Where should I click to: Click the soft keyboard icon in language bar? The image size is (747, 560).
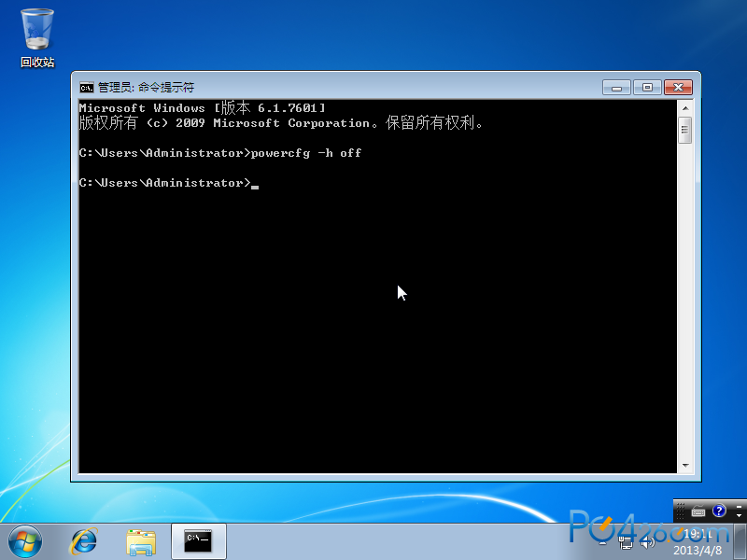698,511
